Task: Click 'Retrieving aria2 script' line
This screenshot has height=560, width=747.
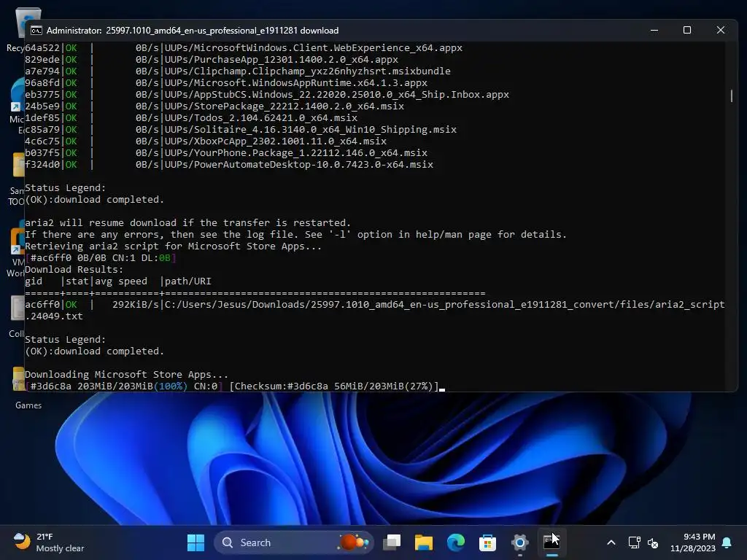Action: (173, 246)
